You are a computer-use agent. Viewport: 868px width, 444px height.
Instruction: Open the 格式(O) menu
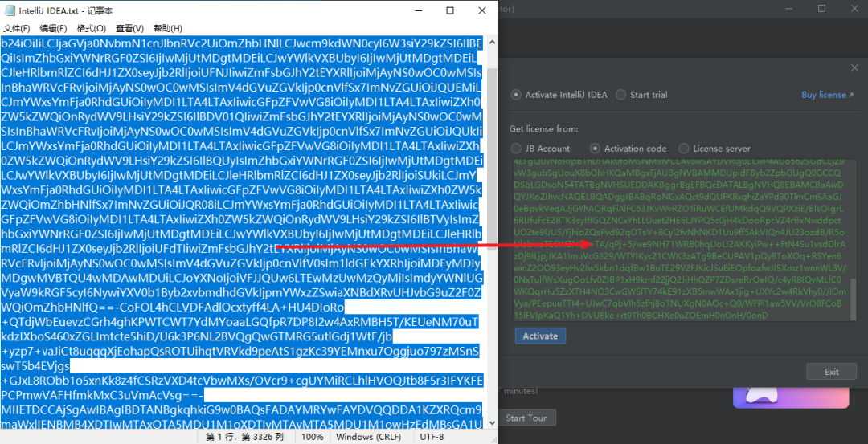coord(92,28)
